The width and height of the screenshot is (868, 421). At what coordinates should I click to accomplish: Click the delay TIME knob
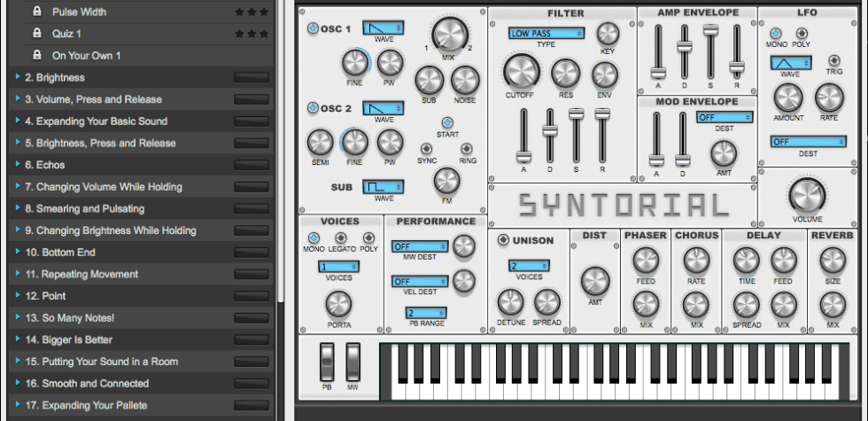(x=746, y=261)
